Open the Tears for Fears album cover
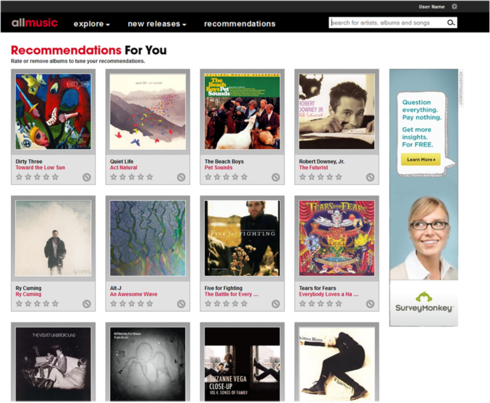The image size is (490, 403). [x=337, y=238]
